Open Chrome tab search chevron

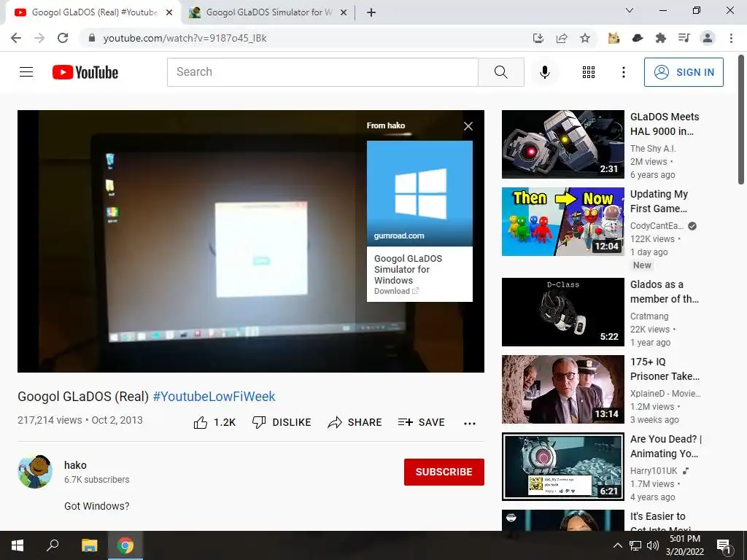pyautogui.click(x=629, y=10)
